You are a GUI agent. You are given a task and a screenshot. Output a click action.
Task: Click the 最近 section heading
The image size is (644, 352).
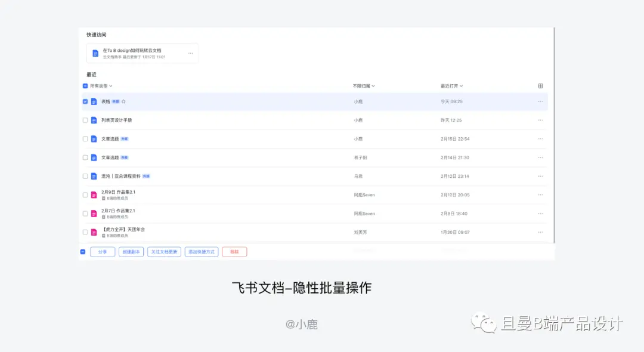[91, 75]
